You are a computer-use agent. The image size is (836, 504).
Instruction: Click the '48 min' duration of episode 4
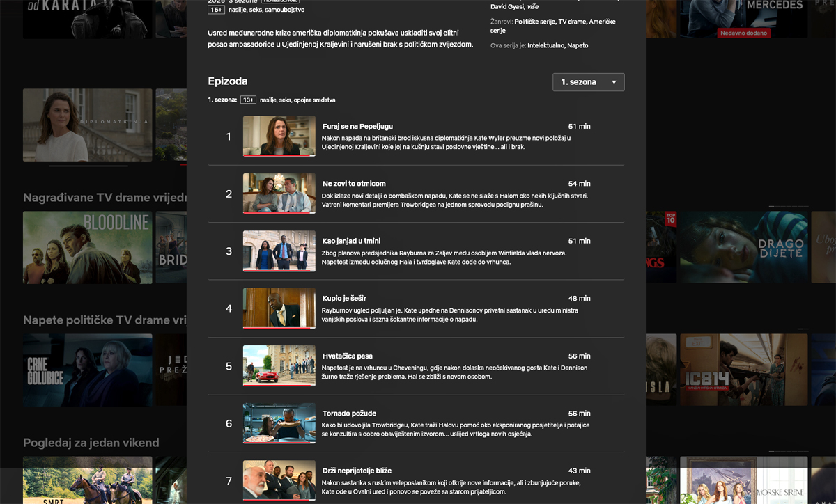click(x=579, y=298)
